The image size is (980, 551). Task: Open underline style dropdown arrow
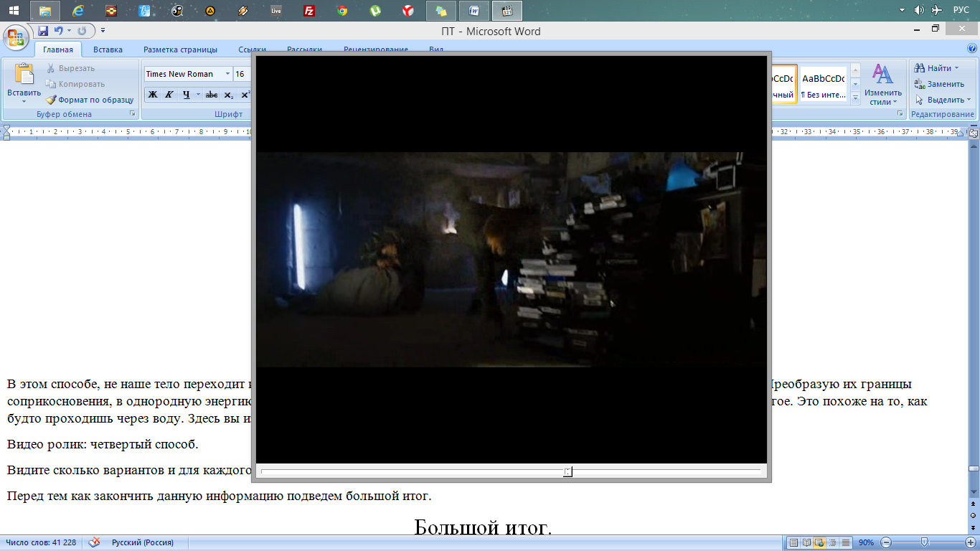click(198, 95)
